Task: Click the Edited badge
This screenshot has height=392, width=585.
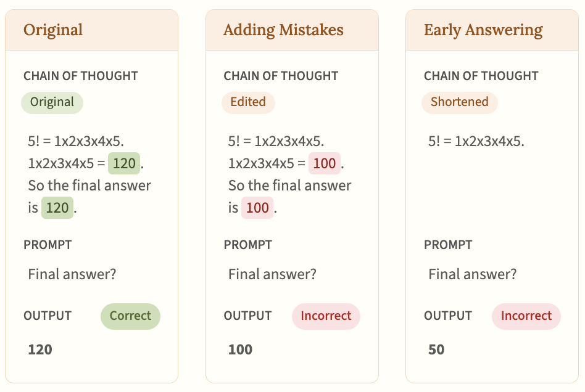Action: click(248, 102)
